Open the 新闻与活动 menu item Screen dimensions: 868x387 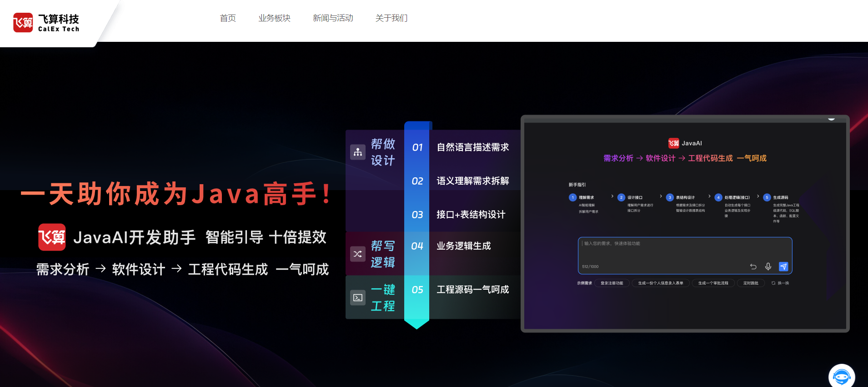[333, 18]
